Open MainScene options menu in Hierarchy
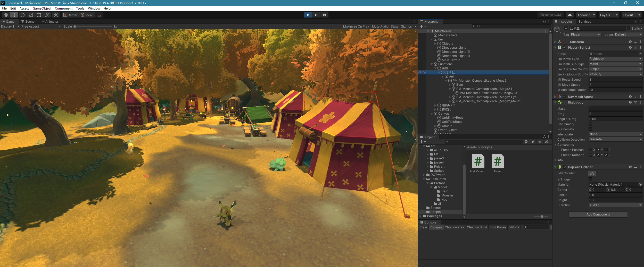 pyautogui.click(x=545, y=31)
